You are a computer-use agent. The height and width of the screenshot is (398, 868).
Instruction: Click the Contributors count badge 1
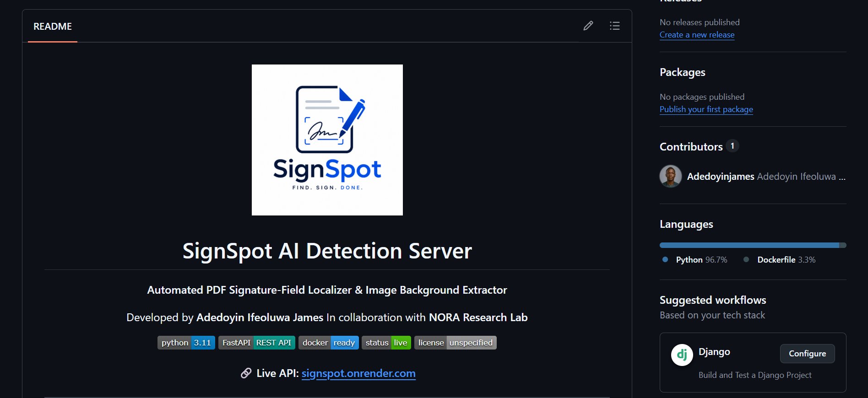point(732,146)
